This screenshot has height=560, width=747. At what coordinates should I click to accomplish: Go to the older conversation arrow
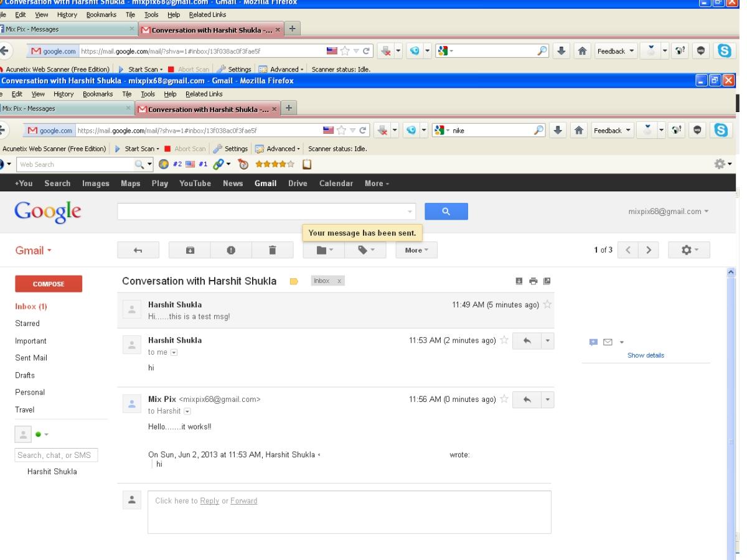649,250
